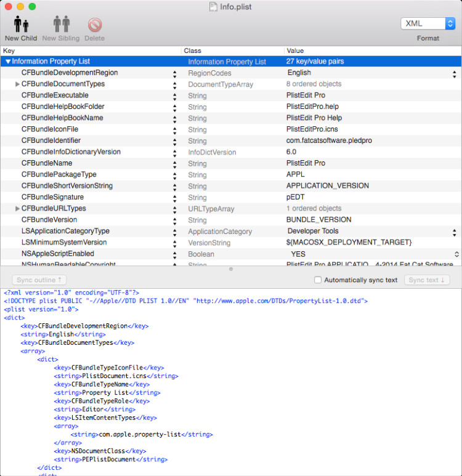This screenshot has width=462, height=476.
Task: Click the APPLICATION_VERSION value
Action: click(x=328, y=186)
